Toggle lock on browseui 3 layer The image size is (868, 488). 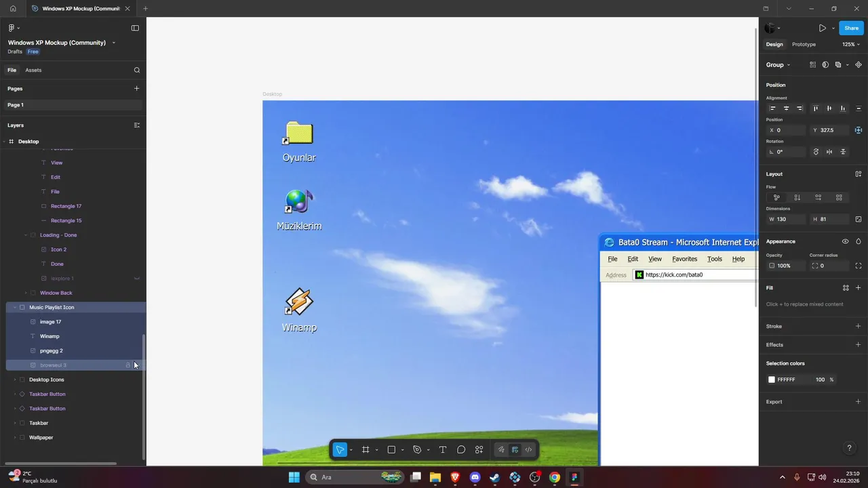tap(127, 365)
